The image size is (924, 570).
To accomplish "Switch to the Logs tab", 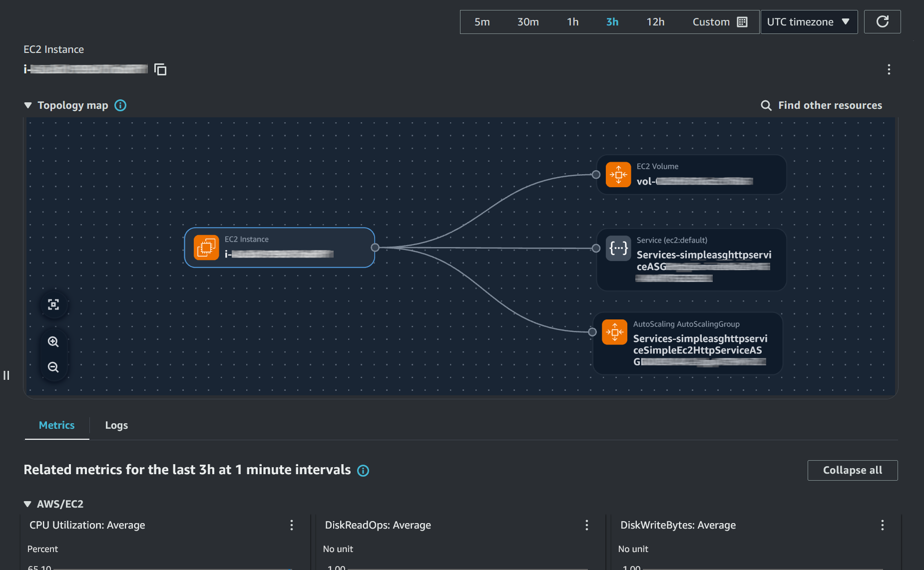I will pos(116,425).
